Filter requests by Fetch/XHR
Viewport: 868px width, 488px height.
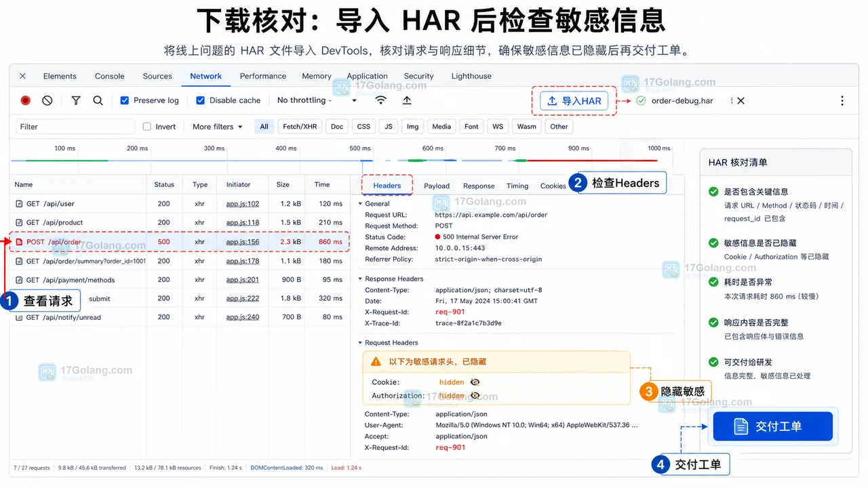(300, 127)
